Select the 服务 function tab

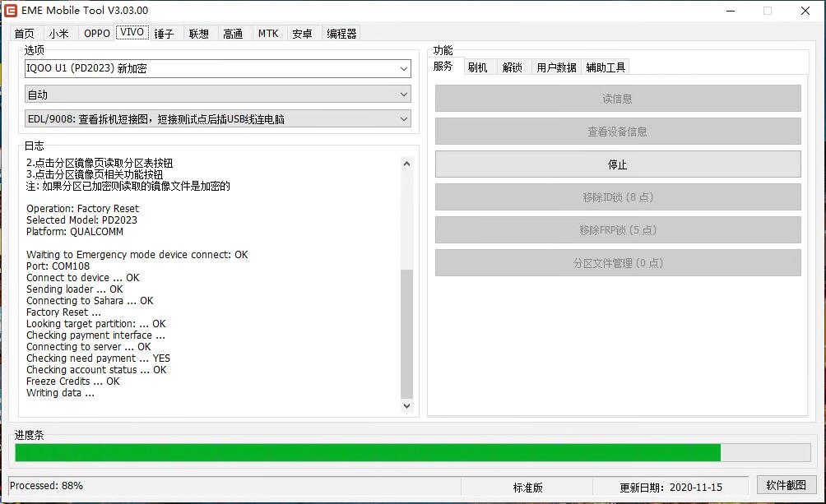pyautogui.click(x=443, y=67)
